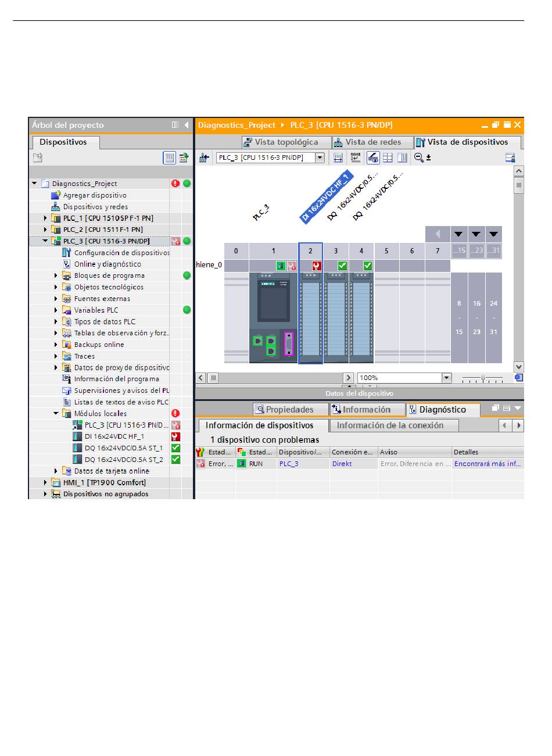Click green check status icon above slot 4
The width and height of the screenshot is (552, 756).
pos(368,266)
